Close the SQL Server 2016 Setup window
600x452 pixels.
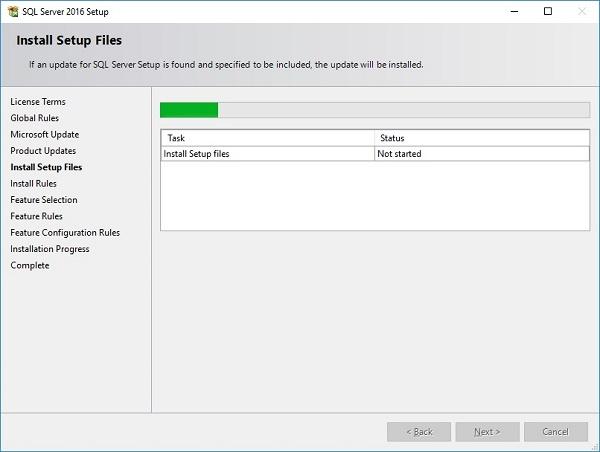(580, 12)
